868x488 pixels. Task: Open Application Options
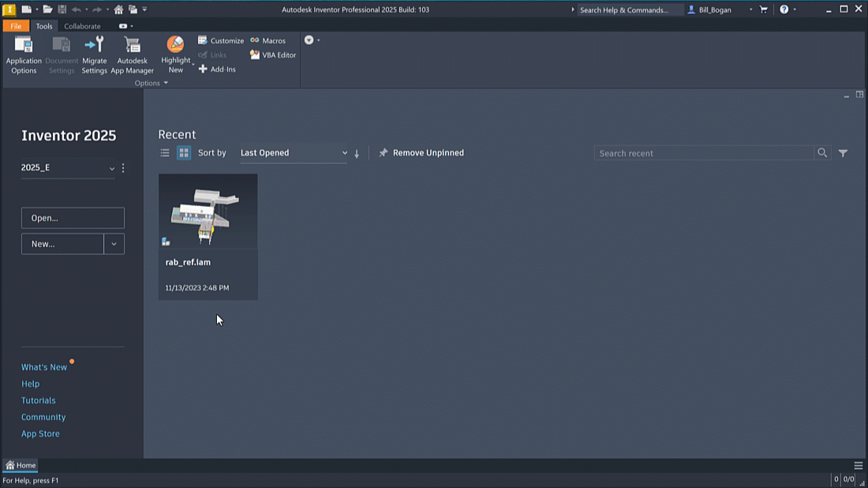click(x=24, y=54)
